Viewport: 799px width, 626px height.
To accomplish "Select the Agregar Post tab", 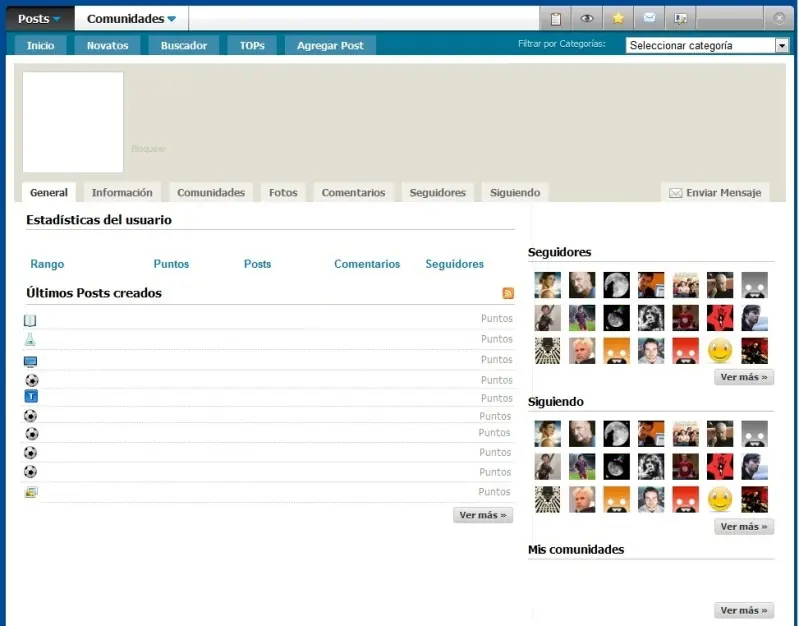I will coord(330,45).
